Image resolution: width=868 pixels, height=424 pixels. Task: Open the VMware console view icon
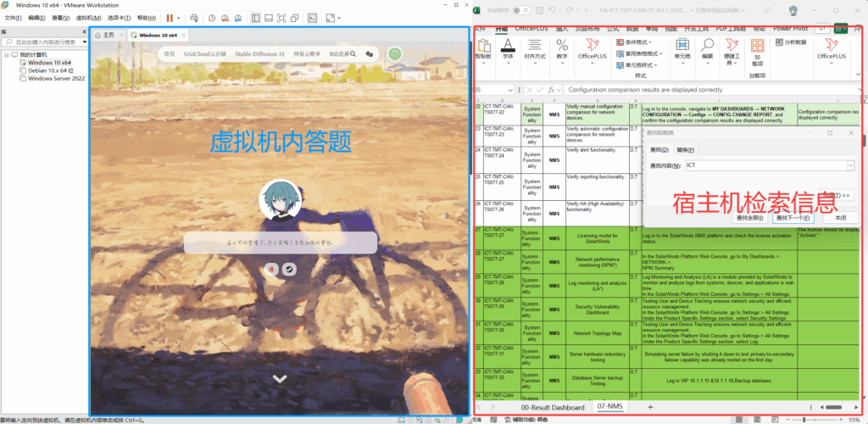coord(312,17)
